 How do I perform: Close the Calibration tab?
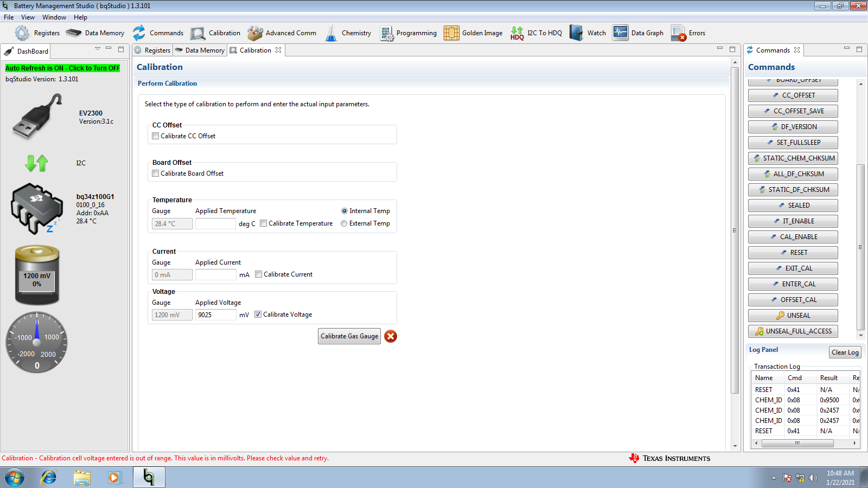click(278, 50)
